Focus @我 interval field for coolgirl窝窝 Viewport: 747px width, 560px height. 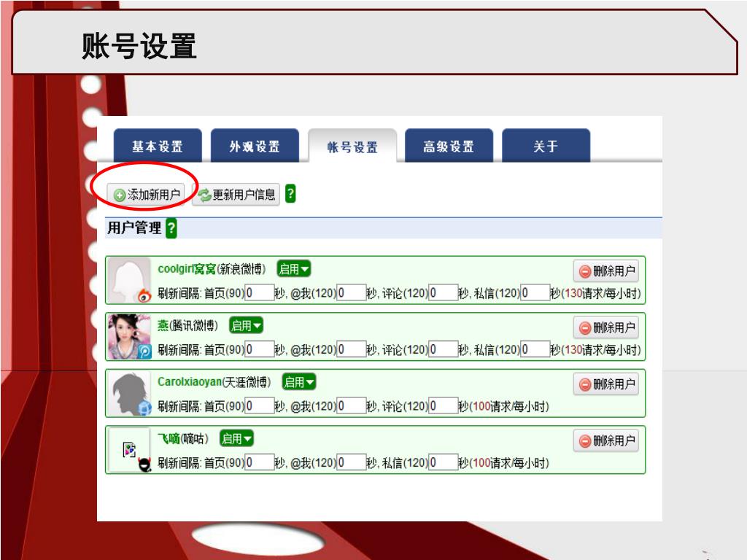point(352,293)
